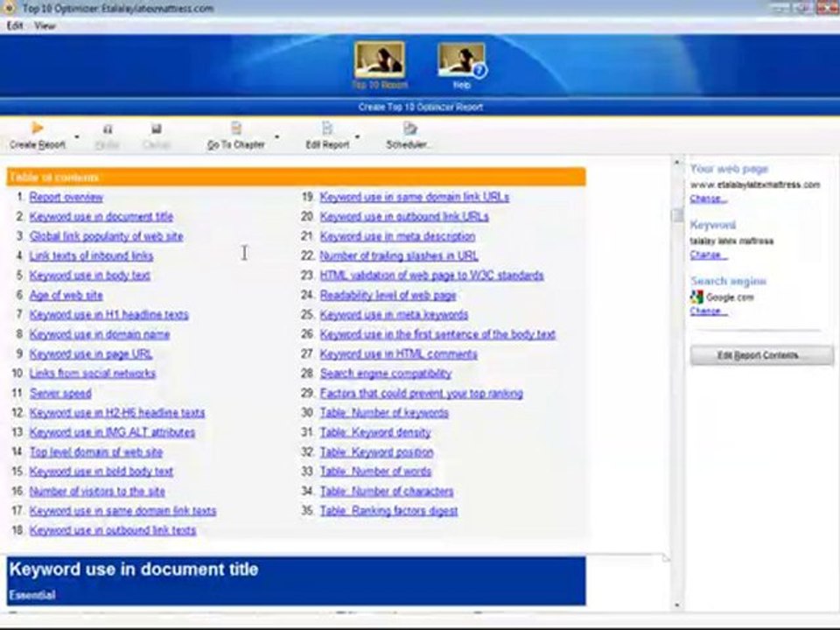840x630 pixels.
Task: Open Keyword use in meta description link
Action: coord(397,236)
